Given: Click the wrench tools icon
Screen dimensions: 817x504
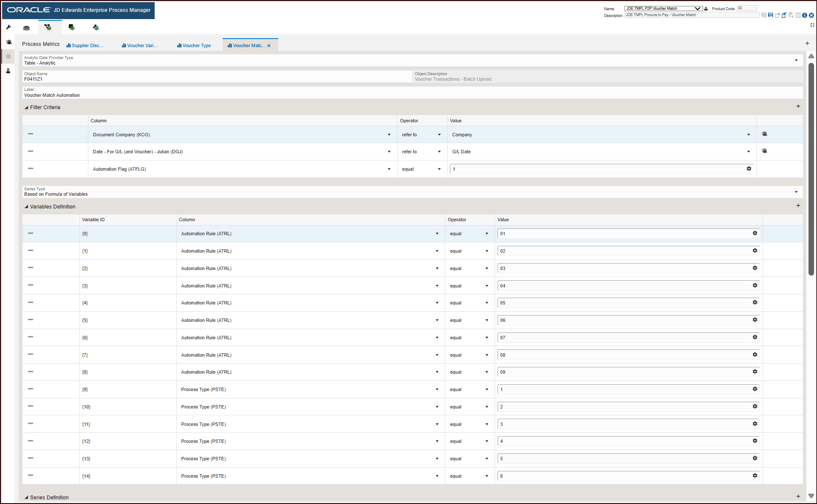Looking at the screenshot, I should click(8, 27).
